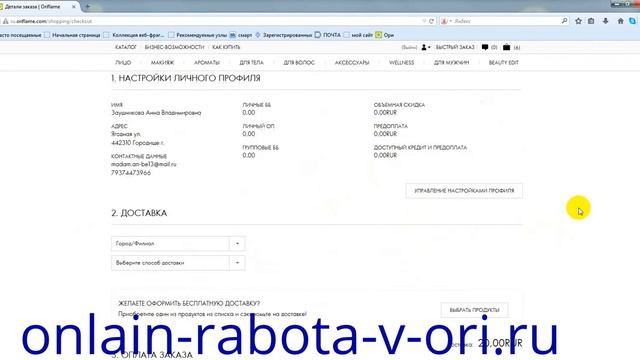The width and height of the screenshot is (640, 360).
Task: Open the мой сайт bookmark
Action: [358, 35]
